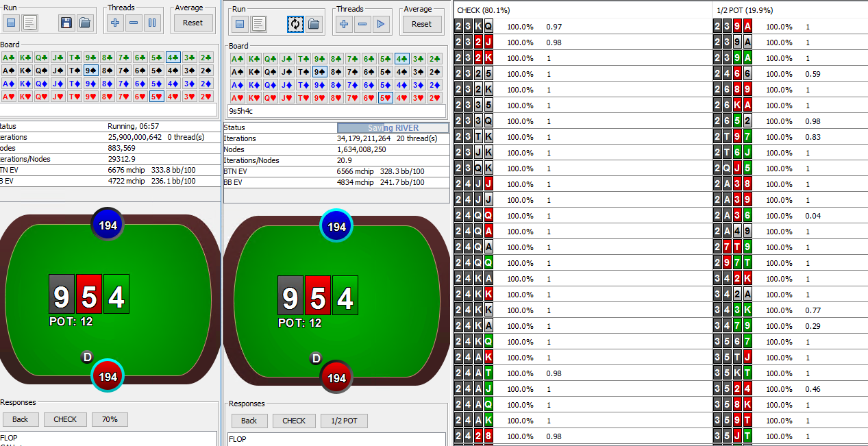Click the dealer D chip in left window

pyautogui.click(x=87, y=356)
